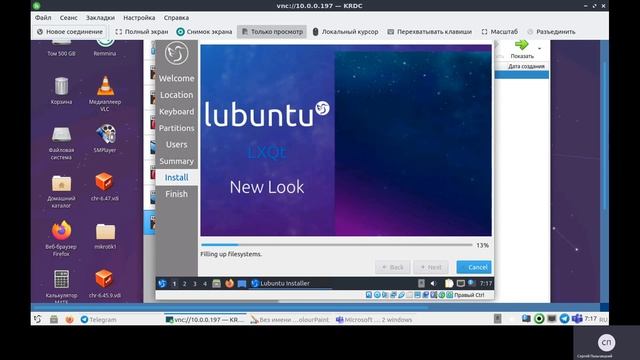Click the show desktop icon in guest panel
This screenshot has width=640, height=360.
(242, 283)
